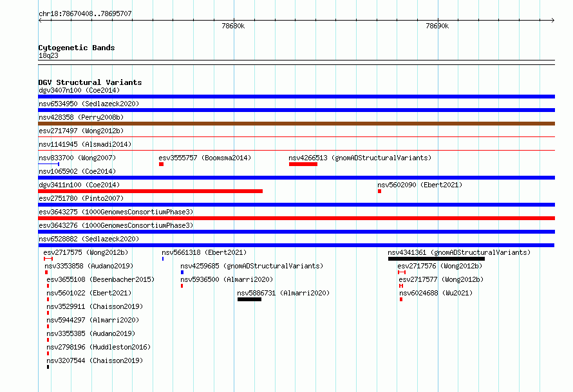The image size is (573, 392).
Task: Click the dgv3407n100 (Coe2014) blue bar
Action: click(x=296, y=97)
